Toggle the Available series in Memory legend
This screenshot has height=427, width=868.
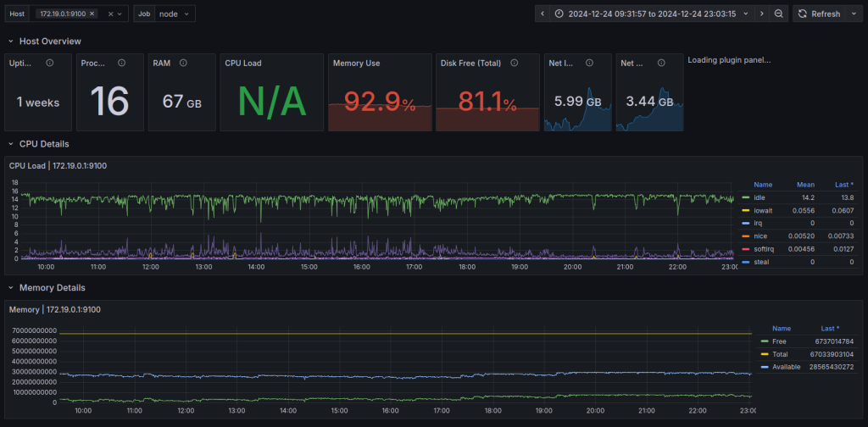pyautogui.click(x=787, y=367)
